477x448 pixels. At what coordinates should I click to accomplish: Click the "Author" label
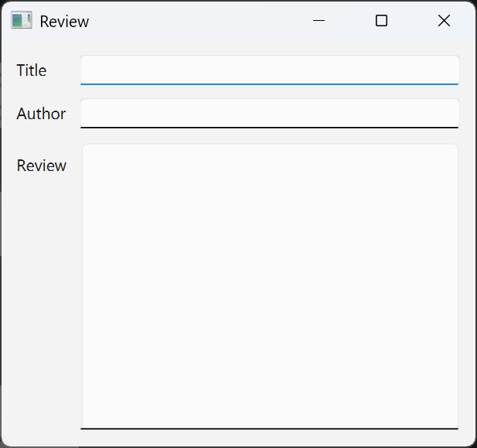click(41, 114)
